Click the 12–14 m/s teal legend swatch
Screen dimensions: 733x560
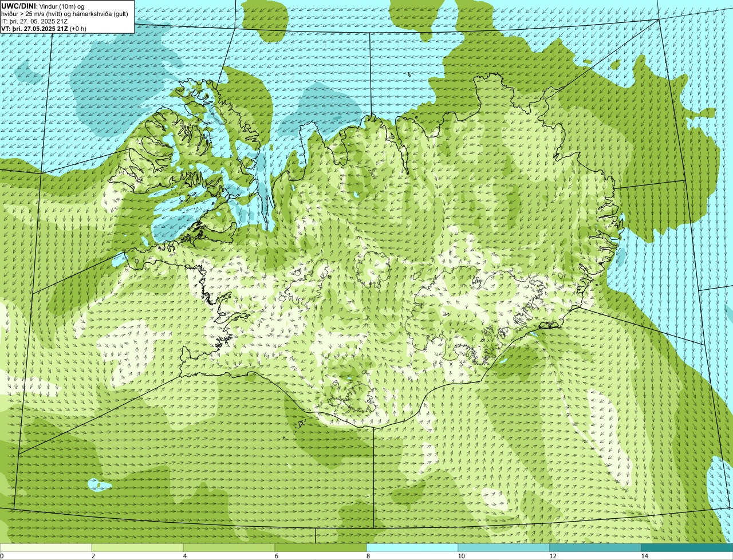596,547
